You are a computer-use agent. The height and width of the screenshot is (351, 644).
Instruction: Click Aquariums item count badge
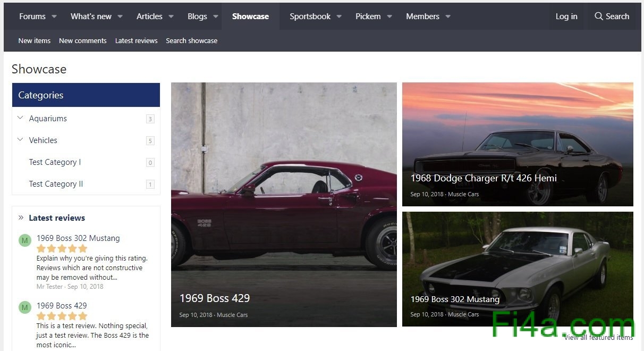pyautogui.click(x=150, y=119)
